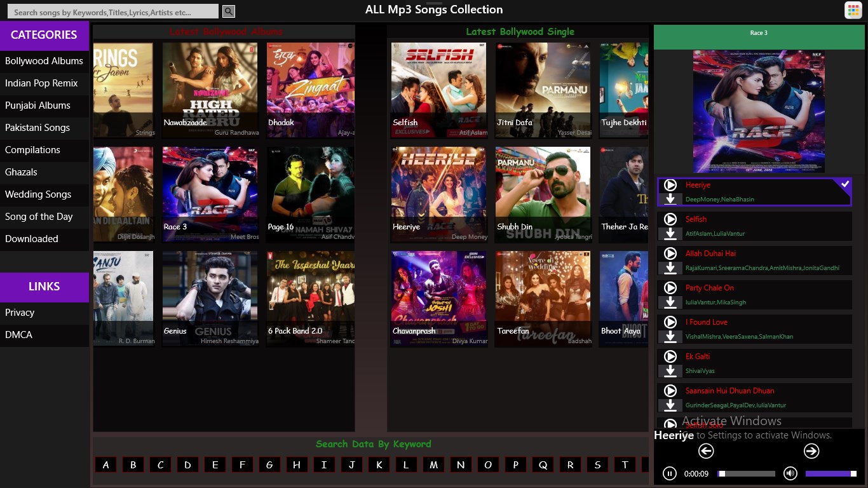Download the I Found Love track

click(670, 336)
